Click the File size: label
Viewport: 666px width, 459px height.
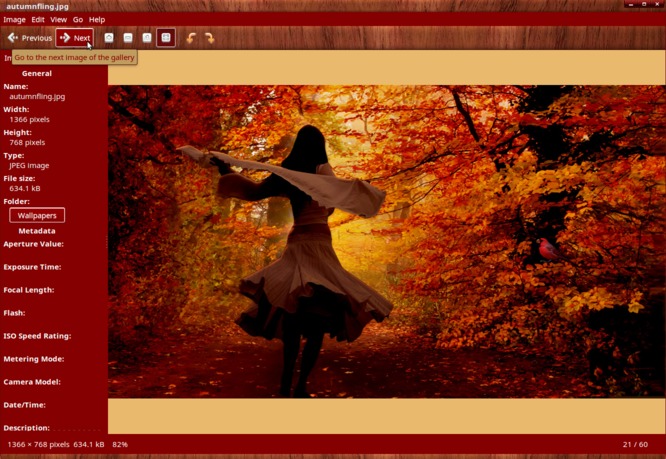coord(19,178)
